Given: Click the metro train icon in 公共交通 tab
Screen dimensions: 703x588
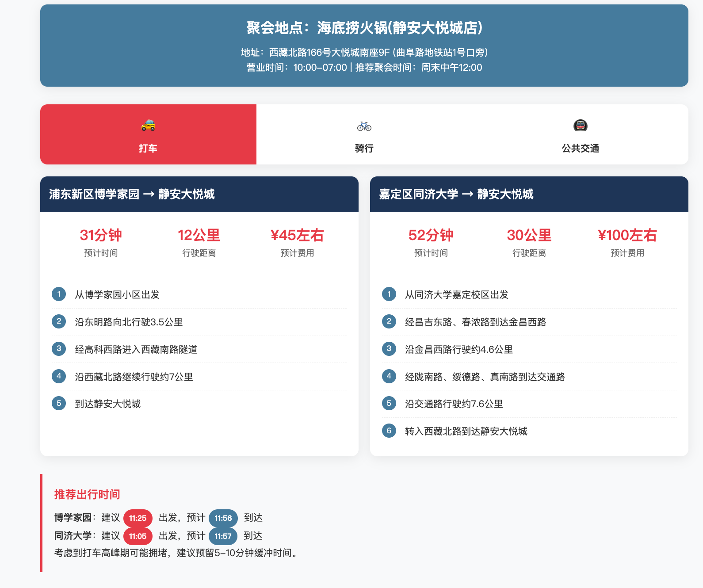Looking at the screenshot, I should [x=580, y=126].
